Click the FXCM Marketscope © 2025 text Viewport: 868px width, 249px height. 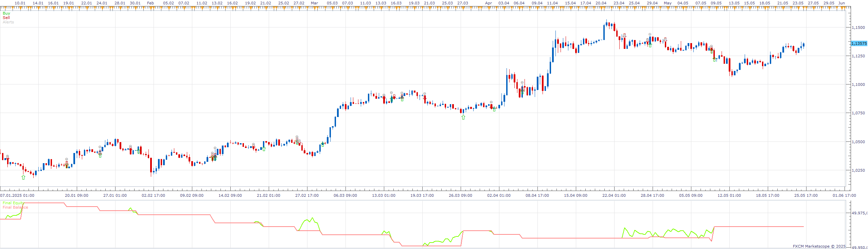pos(819,246)
